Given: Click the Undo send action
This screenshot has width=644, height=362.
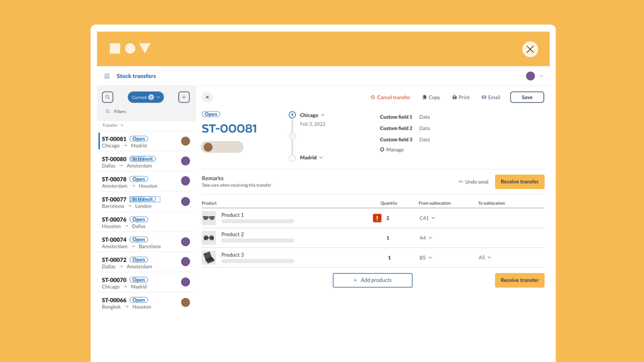Looking at the screenshot, I should pyautogui.click(x=473, y=182).
